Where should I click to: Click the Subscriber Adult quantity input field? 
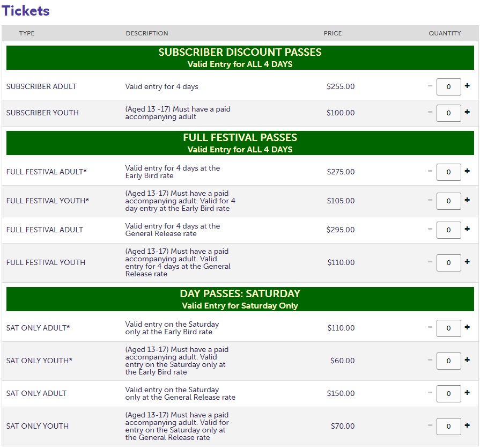coord(448,86)
